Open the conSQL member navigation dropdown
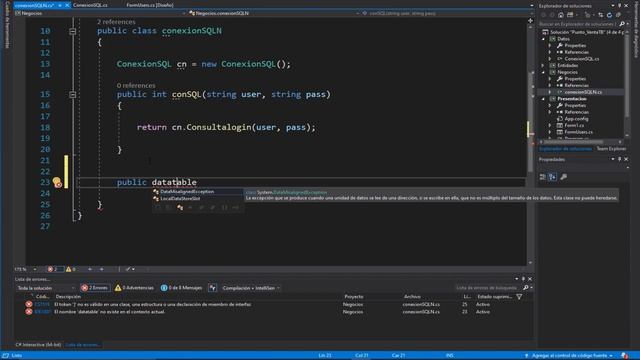 coord(447,13)
